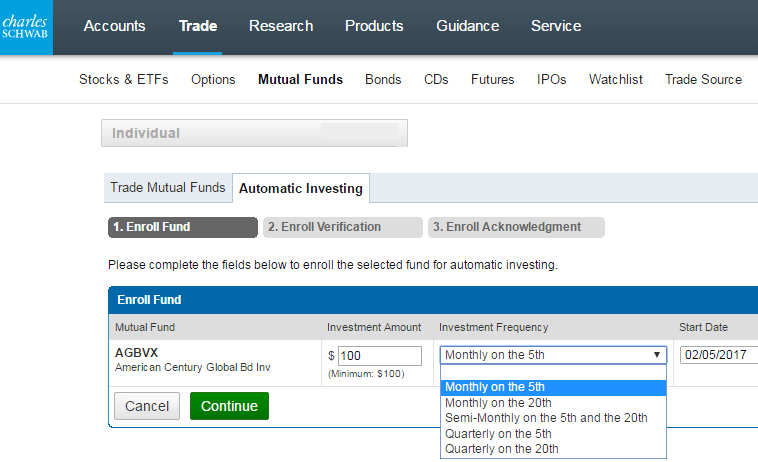The width and height of the screenshot is (758, 462).
Task: Click step 1. Enroll Fund
Action: pyautogui.click(x=183, y=227)
